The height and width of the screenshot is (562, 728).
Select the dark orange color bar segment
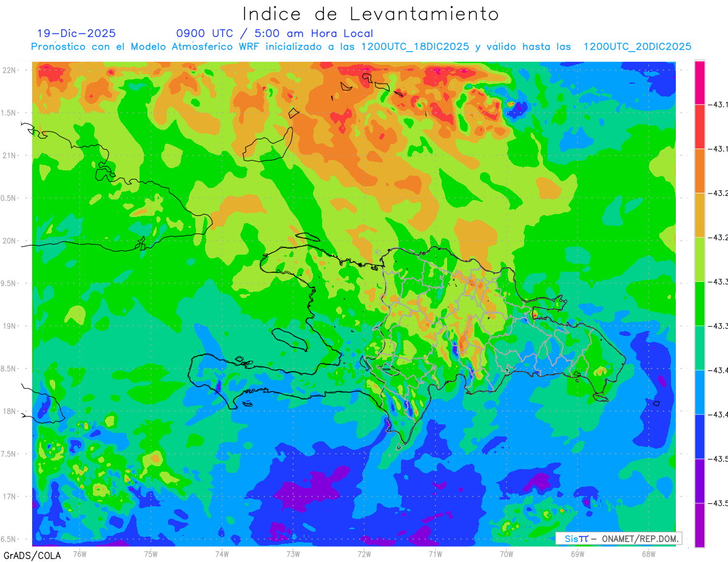click(699, 171)
